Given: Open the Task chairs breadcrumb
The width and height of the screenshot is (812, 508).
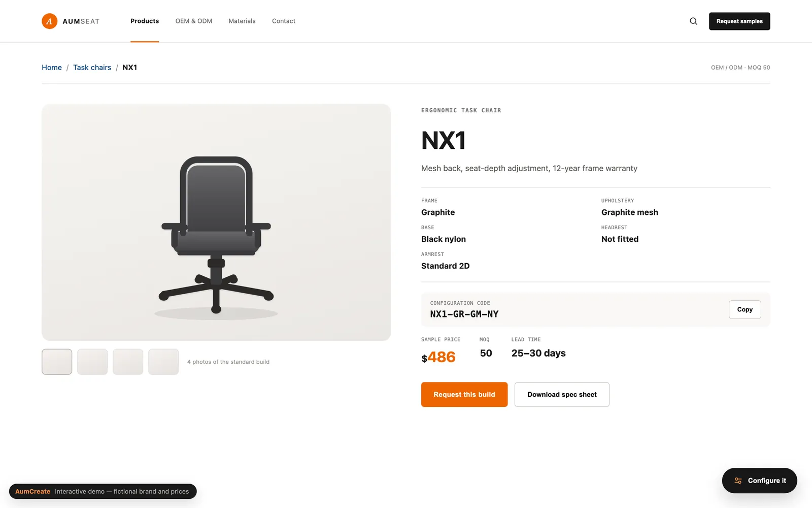Looking at the screenshot, I should tap(92, 68).
